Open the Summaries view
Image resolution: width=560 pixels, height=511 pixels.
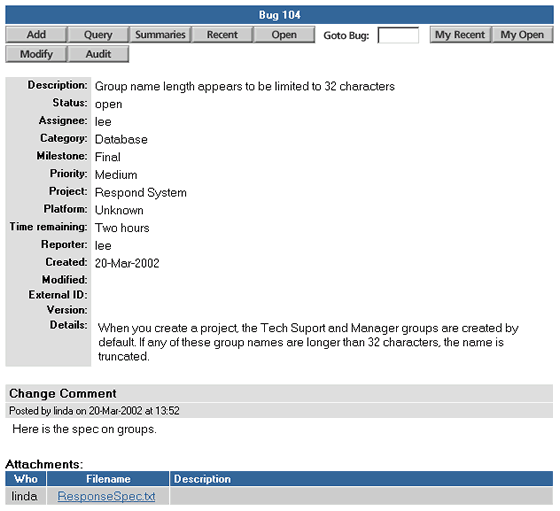point(160,35)
